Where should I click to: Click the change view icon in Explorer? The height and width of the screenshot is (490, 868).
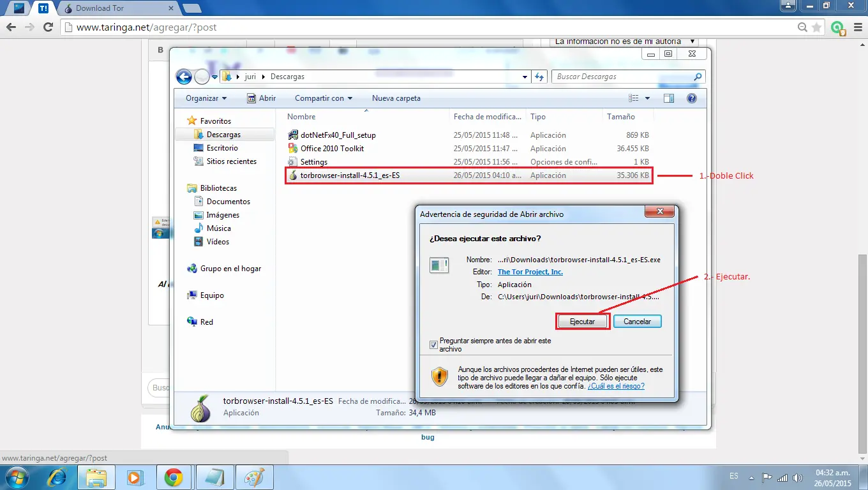(x=634, y=98)
